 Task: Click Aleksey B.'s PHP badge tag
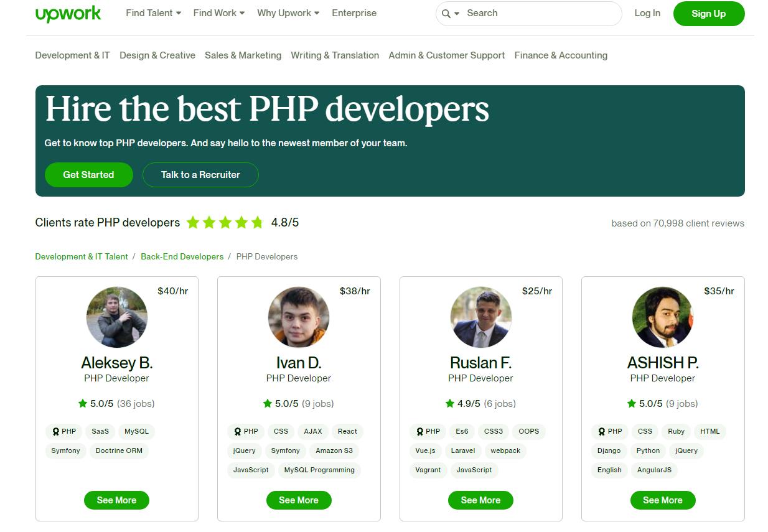tap(63, 431)
